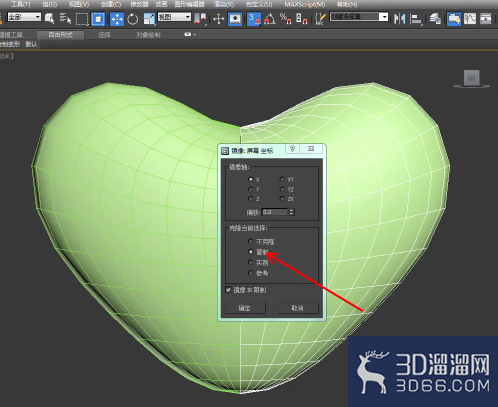Screen dimensions: 498x407
Task: Open the MAXScript(M) menu
Action: click(305, 4)
